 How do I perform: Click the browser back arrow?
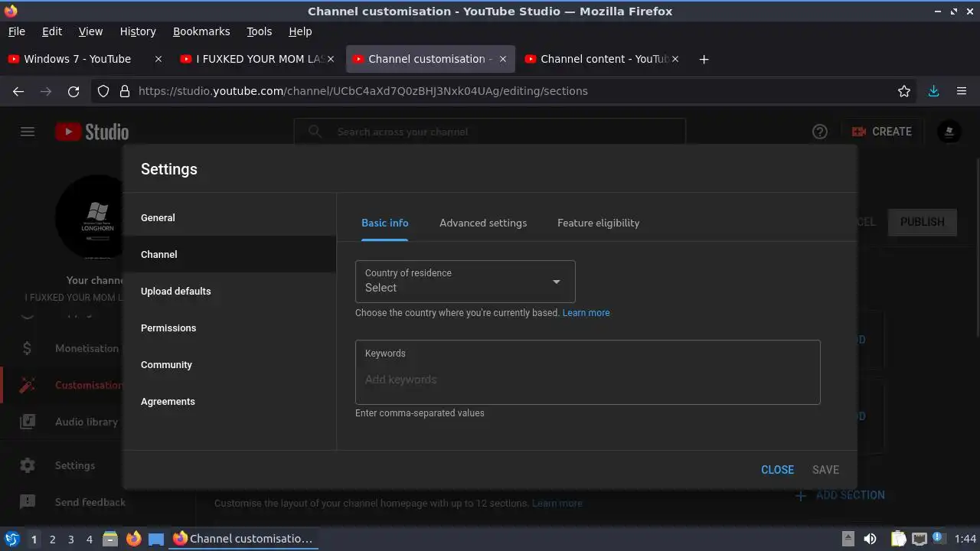18,91
